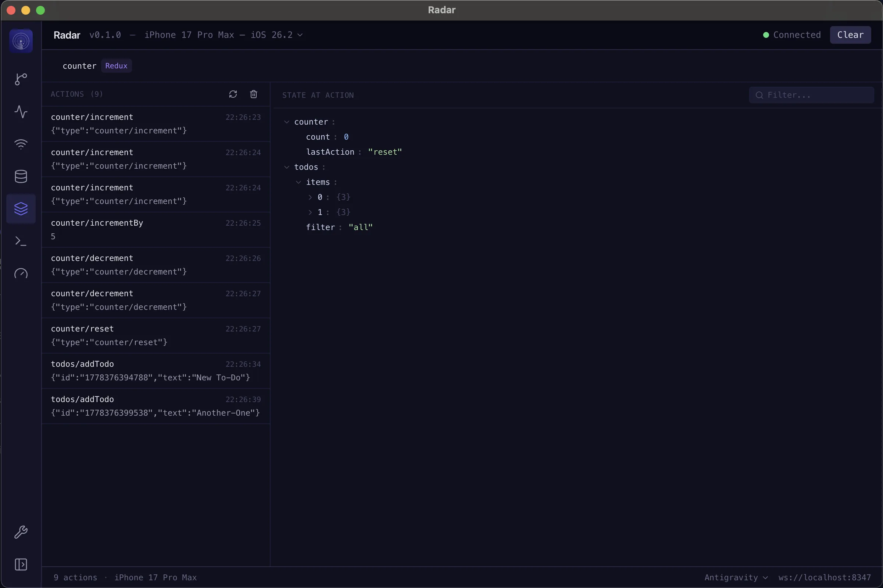This screenshot has height=588, width=883.
Task: Click the Radar app logo icon
Action: coord(21,41)
